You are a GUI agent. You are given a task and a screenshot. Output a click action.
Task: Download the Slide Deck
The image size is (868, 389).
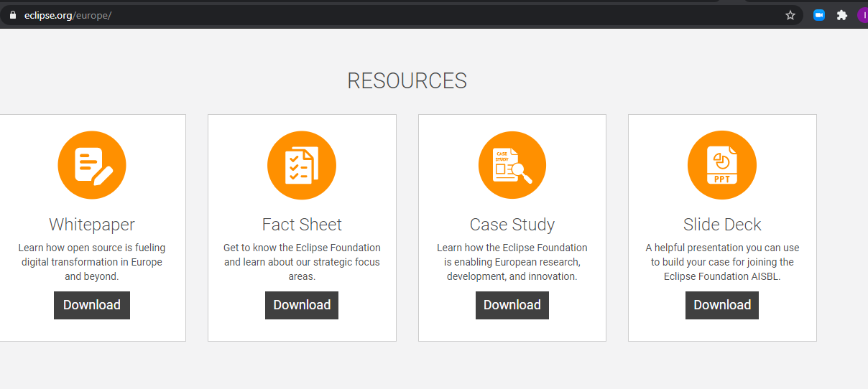click(722, 305)
